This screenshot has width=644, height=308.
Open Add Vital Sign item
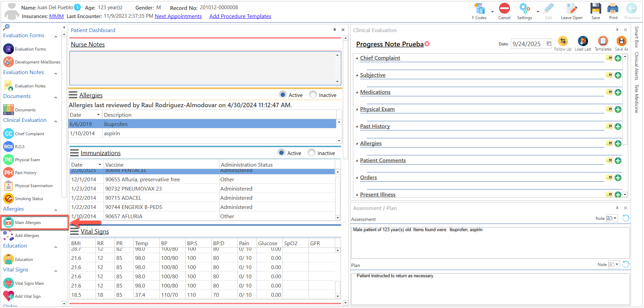tap(22, 296)
